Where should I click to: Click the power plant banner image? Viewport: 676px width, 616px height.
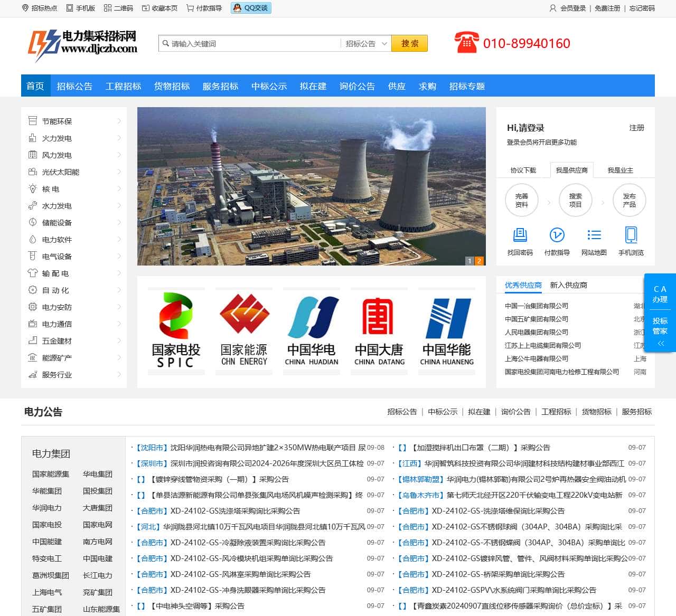[312, 186]
